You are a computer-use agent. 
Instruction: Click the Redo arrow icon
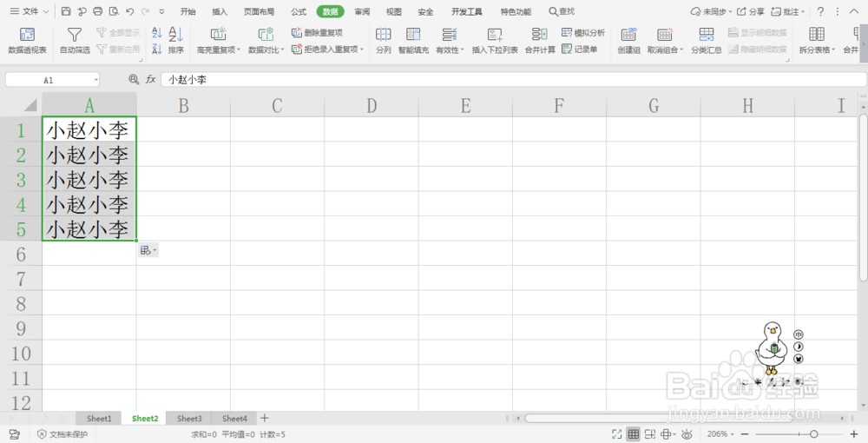point(146,11)
